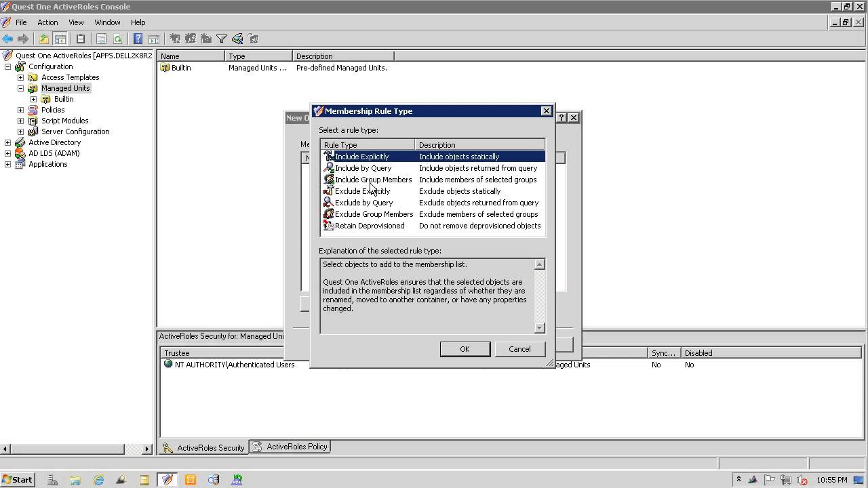Toggle the Show/Hide Action Pane icon

click(154, 39)
